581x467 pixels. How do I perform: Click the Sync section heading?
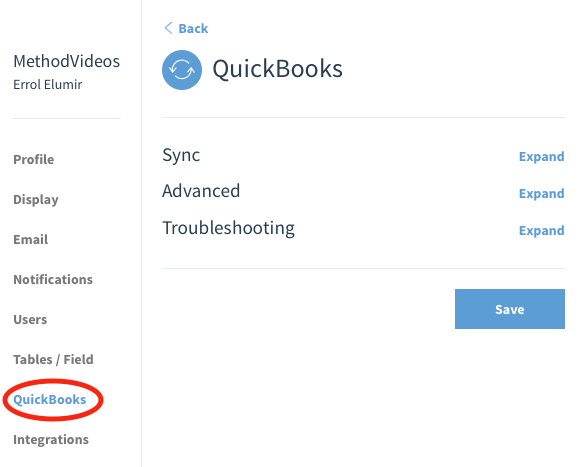pyautogui.click(x=181, y=156)
